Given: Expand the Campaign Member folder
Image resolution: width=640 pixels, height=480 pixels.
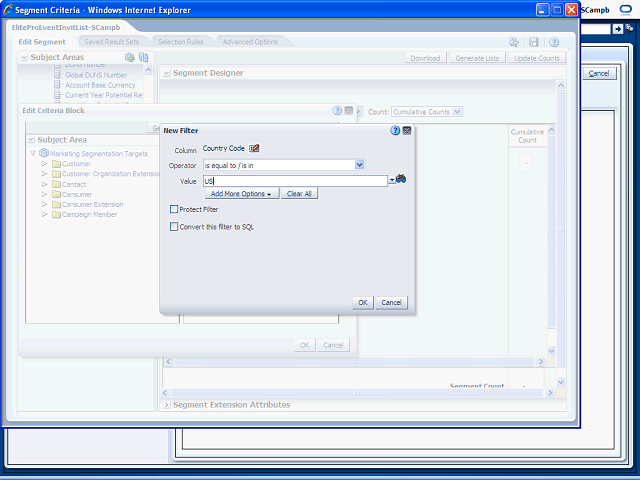Looking at the screenshot, I should [x=44, y=214].
